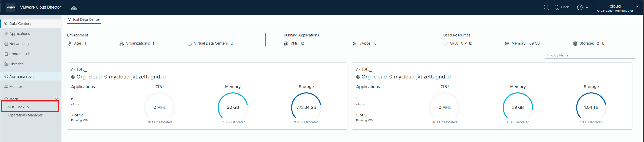Click '1.3 TB allocated' label
Image resolution: width=644 pixels, height=142 pixels.
[591, 122]
